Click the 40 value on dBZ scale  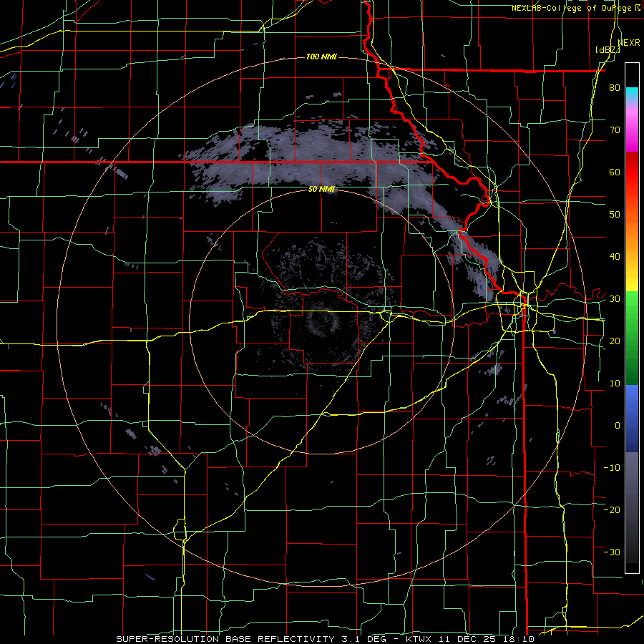click(x=615, y=257)
